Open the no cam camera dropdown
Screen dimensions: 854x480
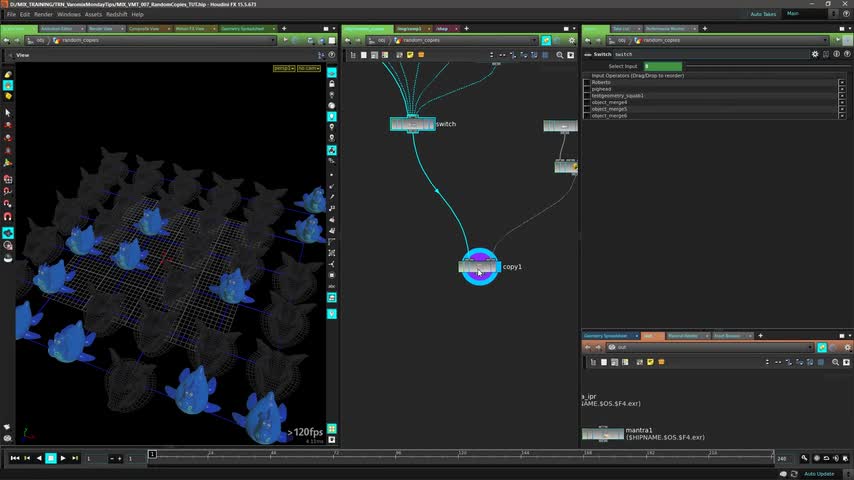pos(308,68)
